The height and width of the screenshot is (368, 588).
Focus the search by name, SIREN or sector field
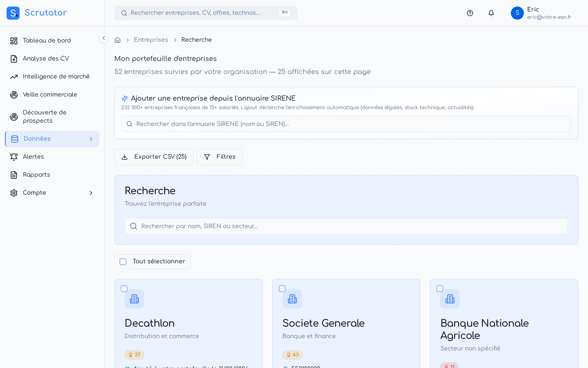pos(346,226)
